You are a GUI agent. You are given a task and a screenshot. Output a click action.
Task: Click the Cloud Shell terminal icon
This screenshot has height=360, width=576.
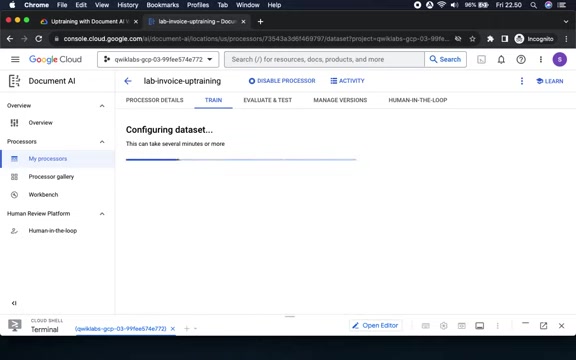[15, 325]
